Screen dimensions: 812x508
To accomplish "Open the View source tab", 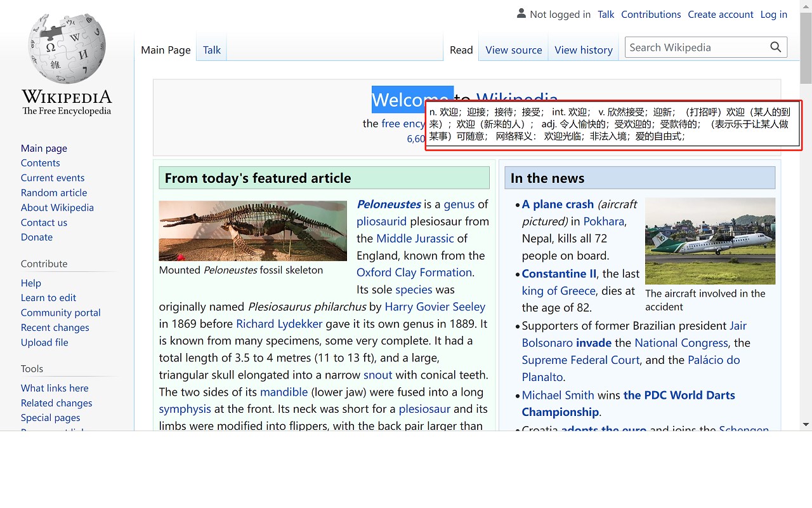I will (514, 50).
